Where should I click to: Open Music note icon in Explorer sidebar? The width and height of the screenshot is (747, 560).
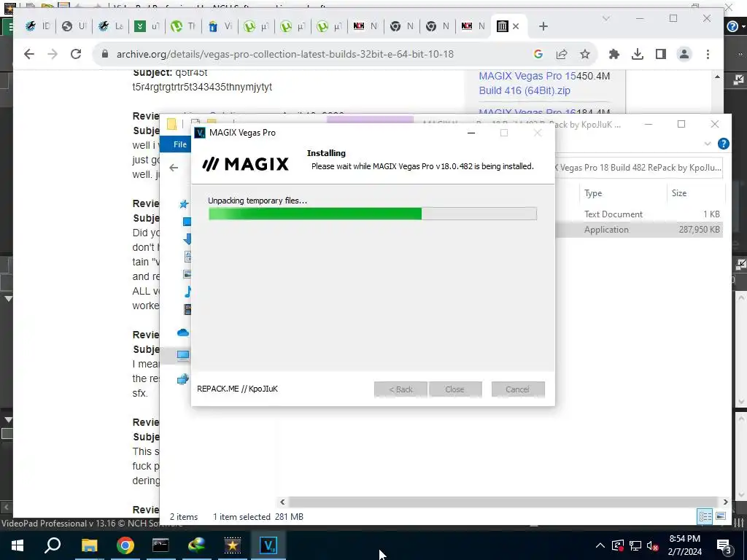[x=187, y=292]
